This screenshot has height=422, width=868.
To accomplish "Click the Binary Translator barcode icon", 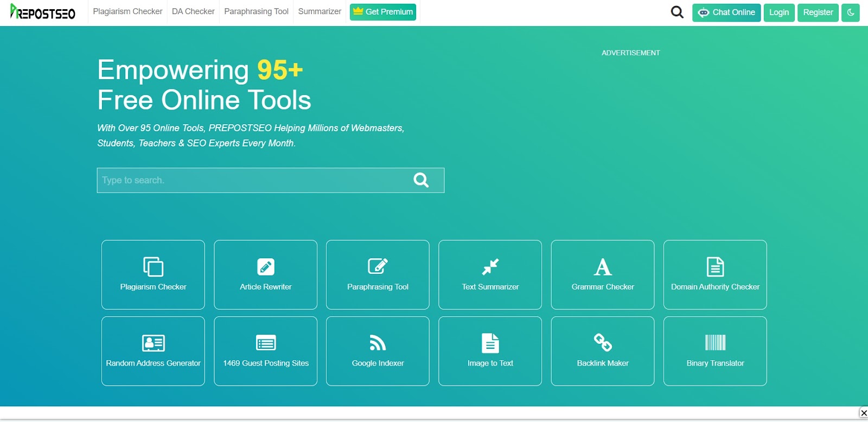I will (715, 343).
